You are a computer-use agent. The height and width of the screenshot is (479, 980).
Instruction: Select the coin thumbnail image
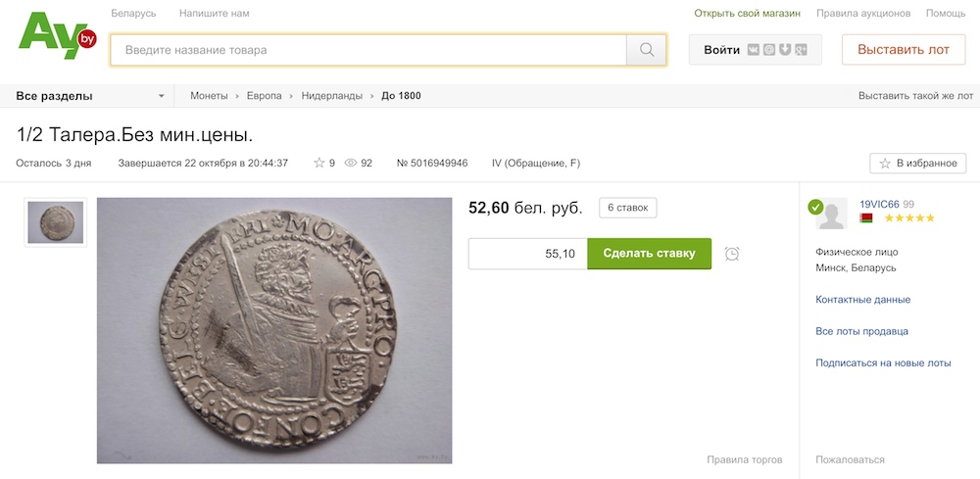pyautogui.click(x=56, y=222)
